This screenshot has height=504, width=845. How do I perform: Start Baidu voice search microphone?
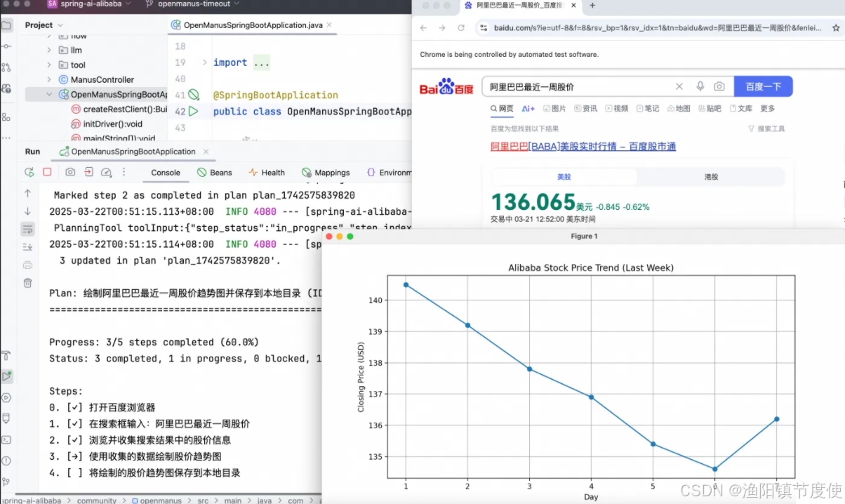click(700, 86)
